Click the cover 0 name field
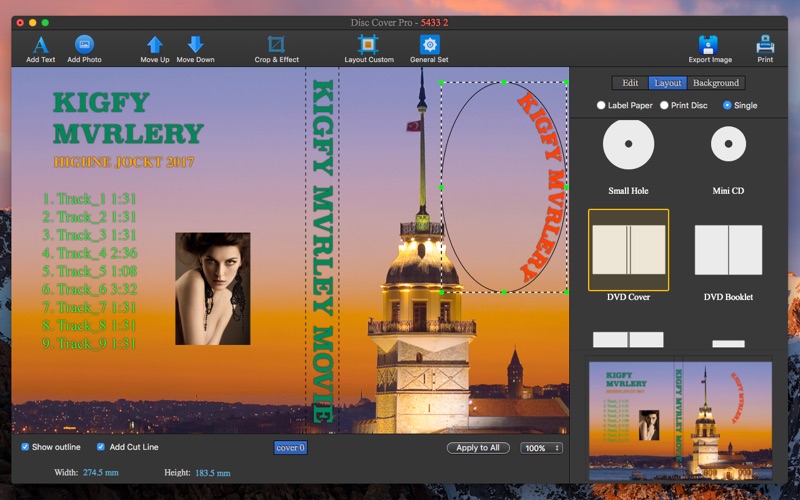The width and height of the screenshot is (800, 500). tap(290, 448)
